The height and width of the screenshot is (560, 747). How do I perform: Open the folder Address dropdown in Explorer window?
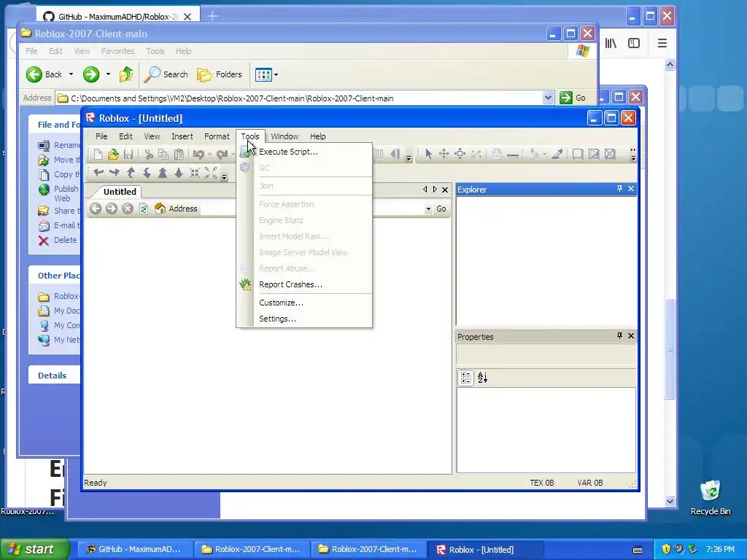(x=548, y=98)
